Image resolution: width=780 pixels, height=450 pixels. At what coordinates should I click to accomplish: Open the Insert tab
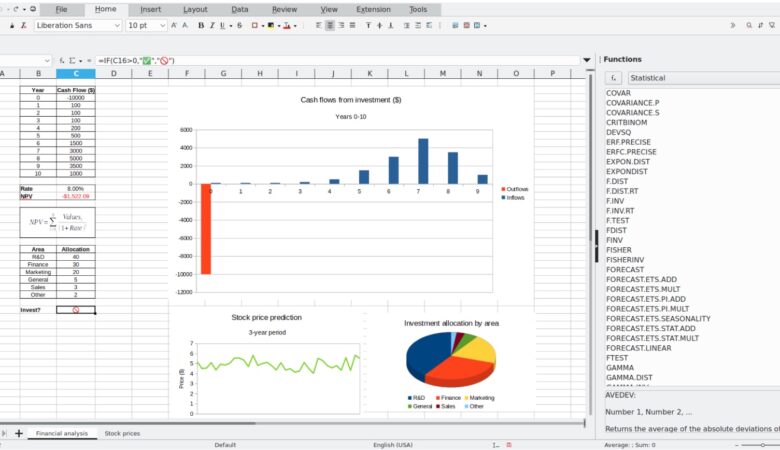pyautogui.click(x=150, y=9)
